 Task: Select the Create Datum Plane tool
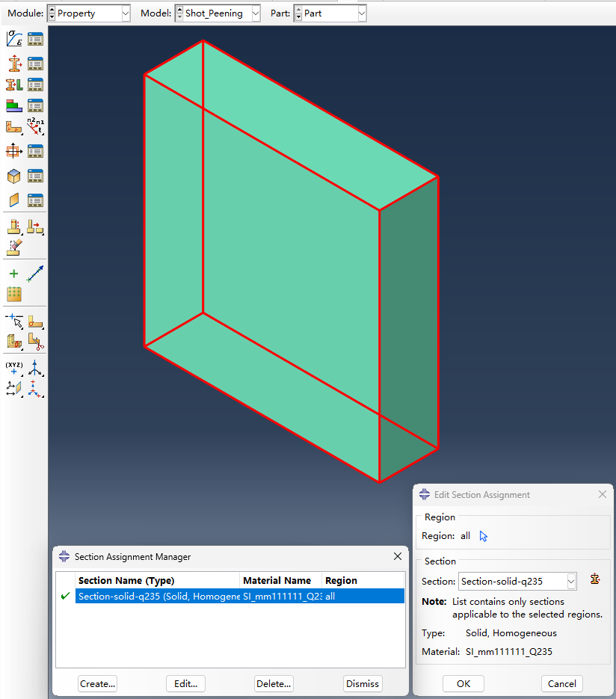14,389
